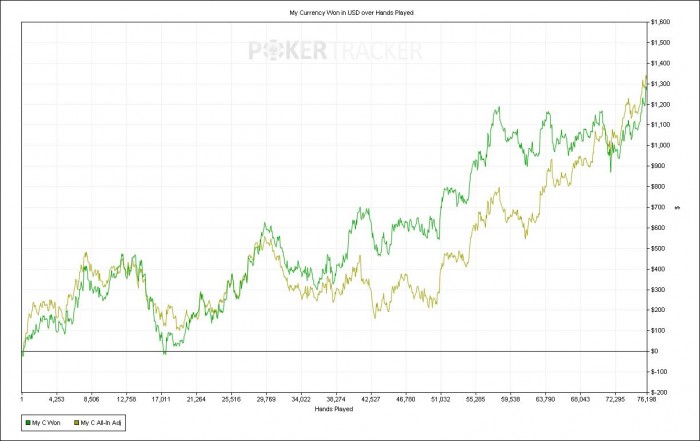This screenshot has height=441, width=700.
Task: Click the $0 y-axis value
Action: (x=654, y=351)
